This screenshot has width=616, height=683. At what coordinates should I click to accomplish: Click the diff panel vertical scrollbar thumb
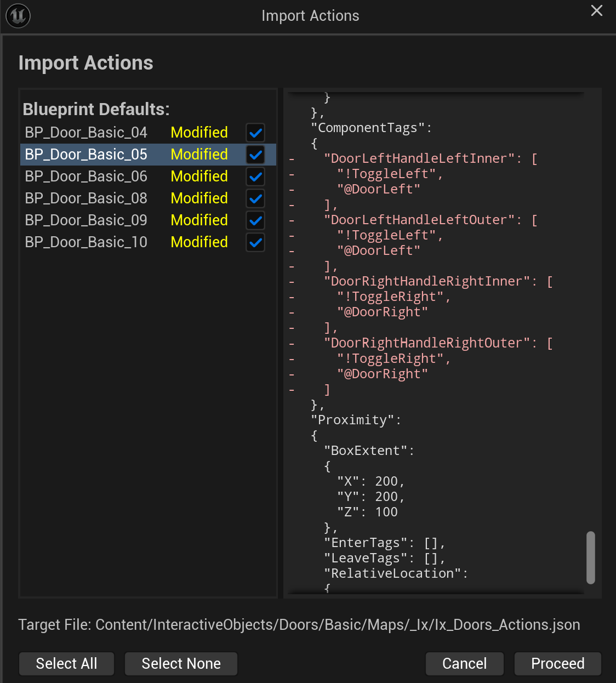tap(590, 557)
